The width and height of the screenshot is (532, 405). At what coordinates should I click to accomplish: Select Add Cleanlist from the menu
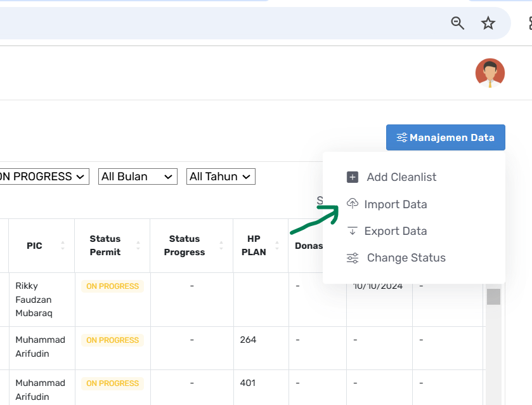(x=401, y=177)
